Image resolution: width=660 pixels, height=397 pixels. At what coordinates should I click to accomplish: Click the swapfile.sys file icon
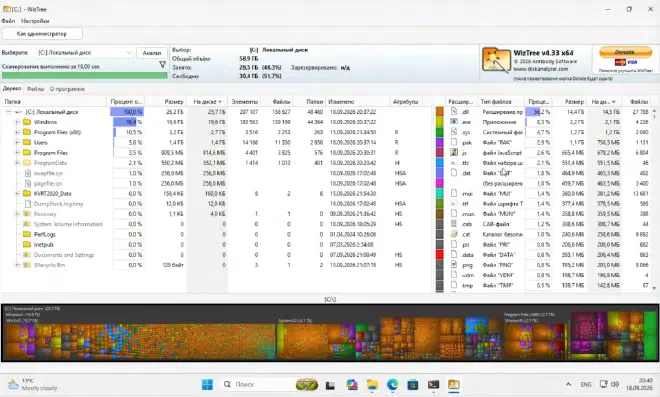click(x=27, y=173)
